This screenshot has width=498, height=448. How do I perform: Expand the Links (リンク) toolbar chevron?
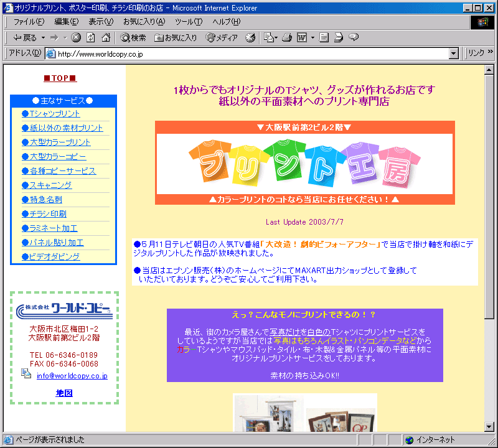pos(491,52)
